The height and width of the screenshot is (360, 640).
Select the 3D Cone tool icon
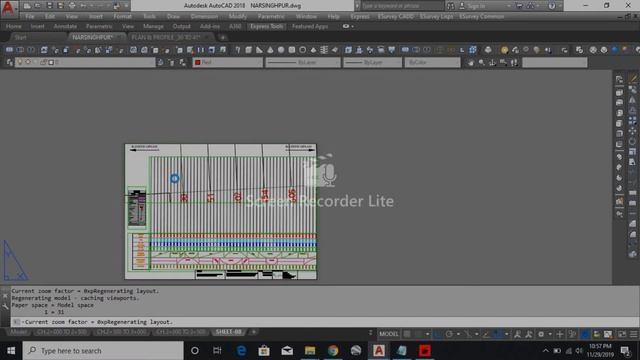coord(270,50)
